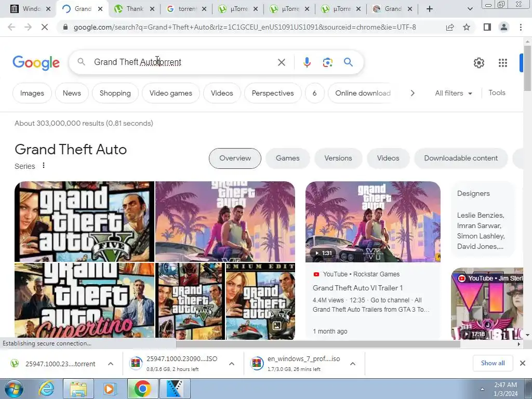Expand options for 25947.1000.23090 ISO download
The image size is (532, 399).
(x=232, y=364)
